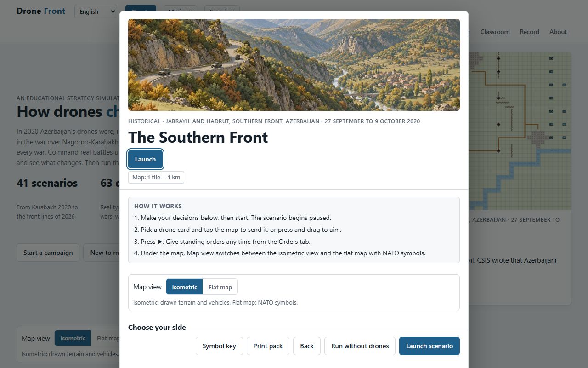Switch to Flat map view in the dialog
Image resolution: width=588 pixels, height=368 pixels.
click(x=220, y=287)
